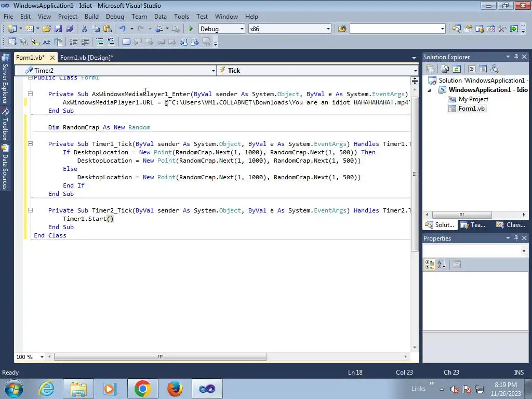532x399 pixels.
Task: Show All Files in Solution Explorer
Action: point(445,69)
